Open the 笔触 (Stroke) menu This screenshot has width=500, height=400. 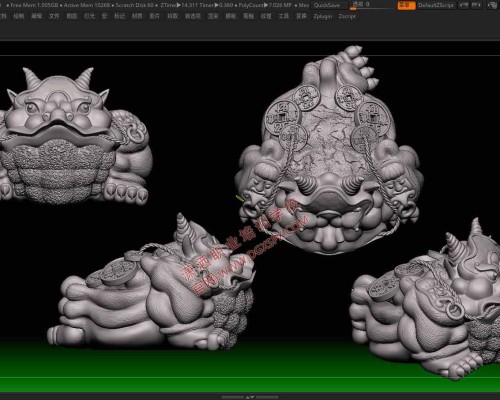point(248,16)
